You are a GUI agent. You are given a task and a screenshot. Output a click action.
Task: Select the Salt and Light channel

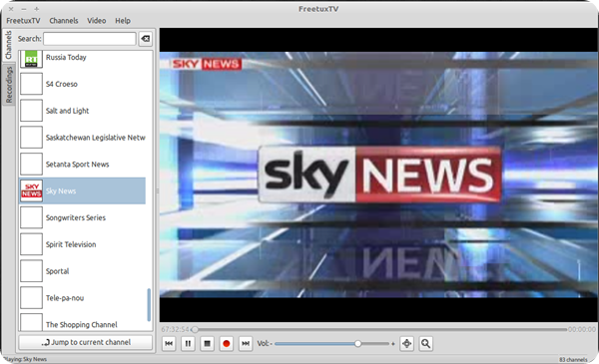[83, 111]
